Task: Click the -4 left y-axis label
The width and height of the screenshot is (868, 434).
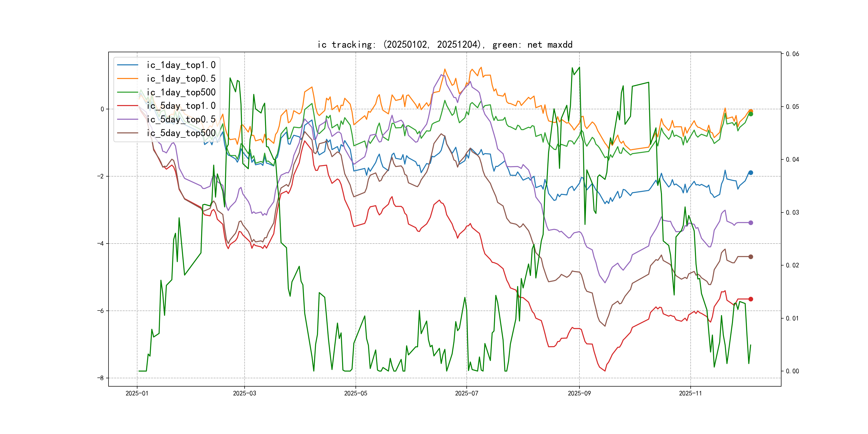Action: 100,244
